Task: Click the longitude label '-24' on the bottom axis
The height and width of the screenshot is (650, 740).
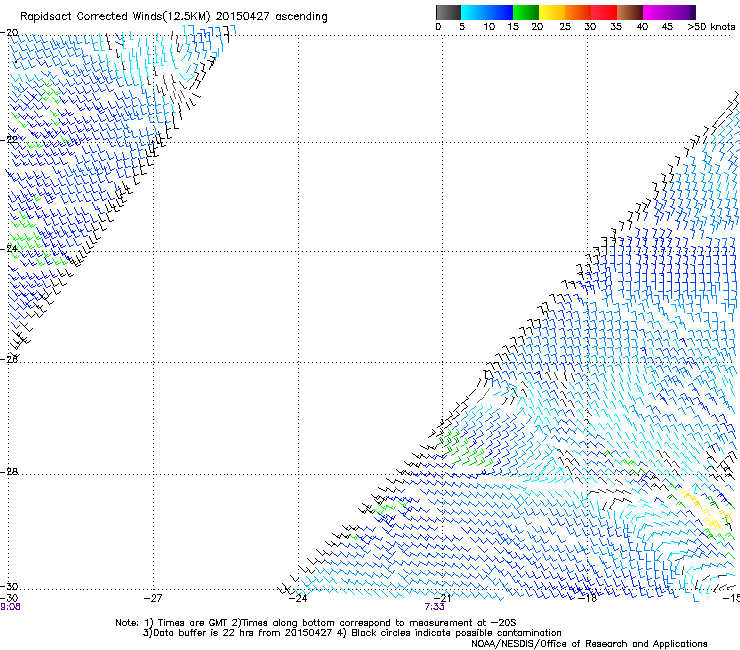Action: point(297,598)
